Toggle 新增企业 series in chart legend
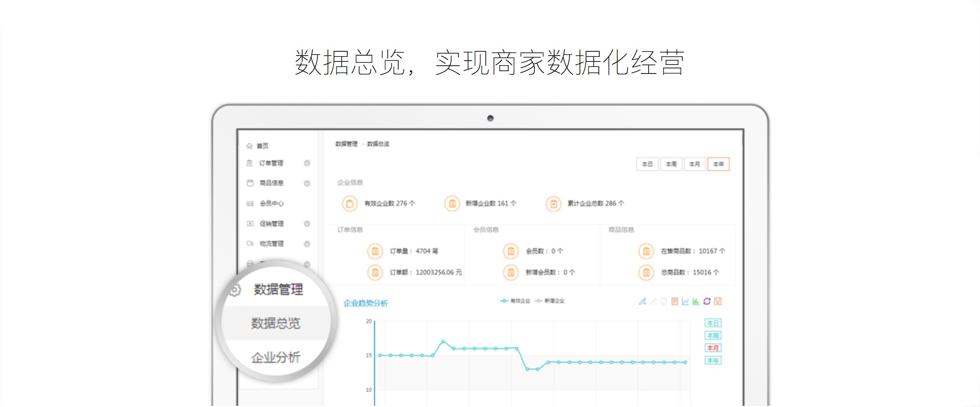Screen dimensions: 980x407 pos(549,301)
